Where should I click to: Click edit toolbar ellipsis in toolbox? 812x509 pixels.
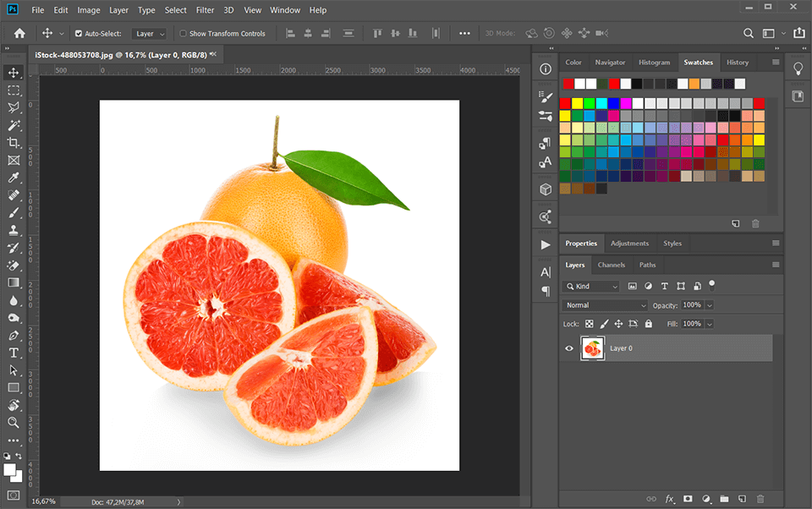pos(14,441)
